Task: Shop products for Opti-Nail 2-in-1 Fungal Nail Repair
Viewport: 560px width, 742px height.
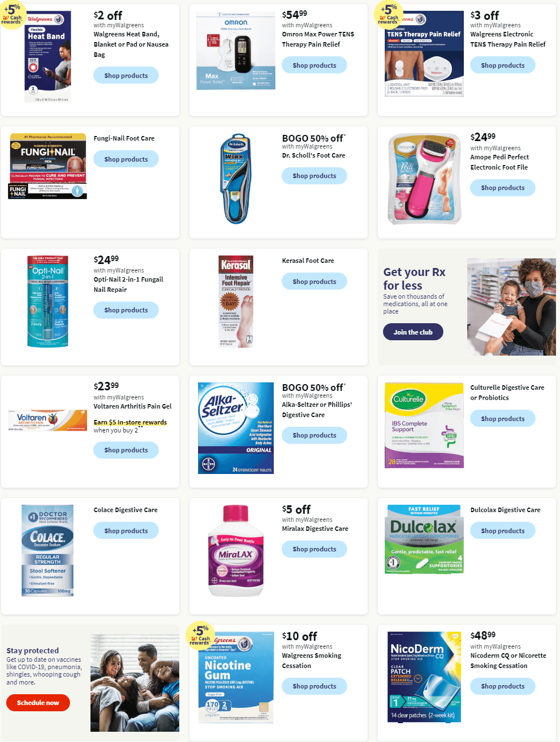Action: pos(126,310)
